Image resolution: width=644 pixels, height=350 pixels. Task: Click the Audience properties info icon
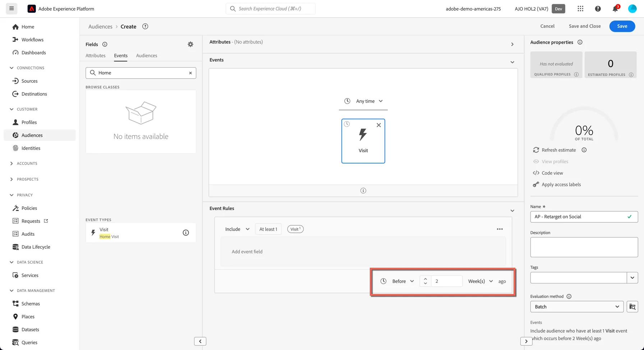580,42
